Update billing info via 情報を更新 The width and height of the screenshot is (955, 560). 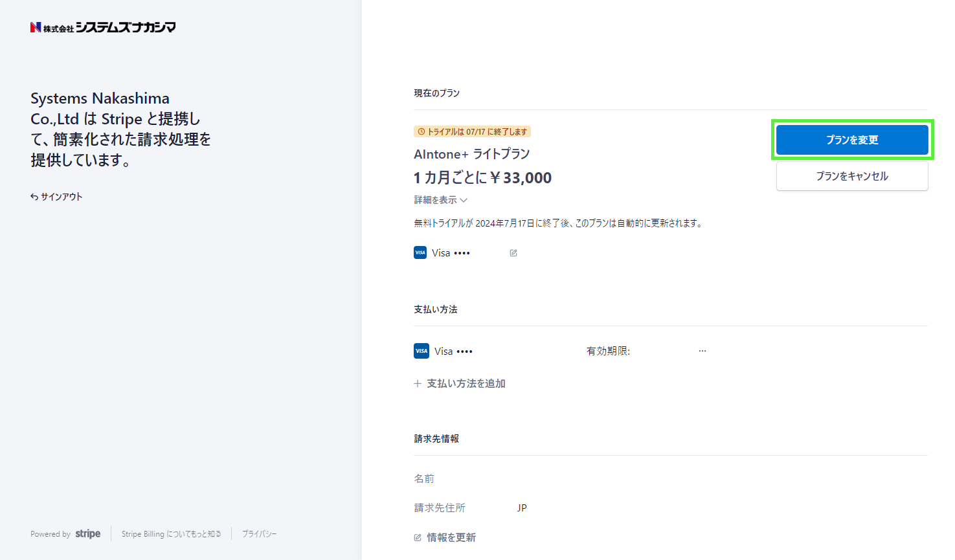tap(451, 538)
